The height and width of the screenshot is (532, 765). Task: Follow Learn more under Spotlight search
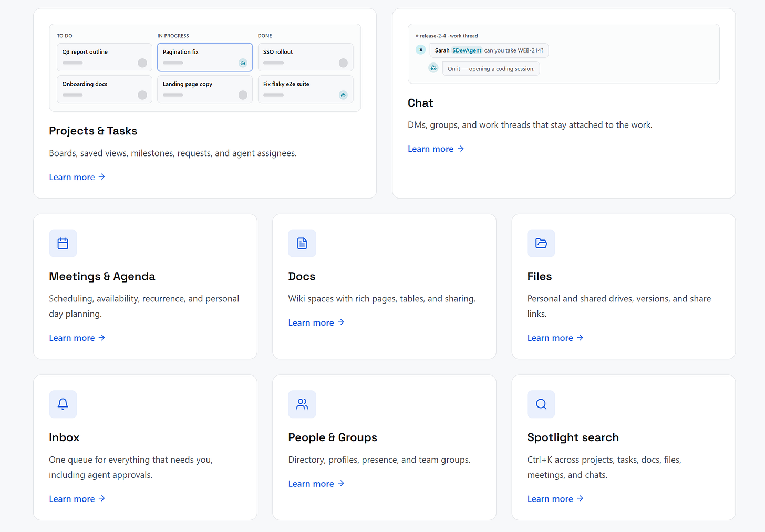[555, 499]
